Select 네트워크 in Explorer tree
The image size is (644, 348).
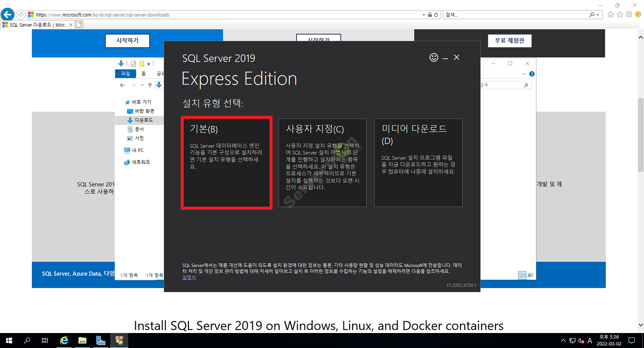(137, 162)
